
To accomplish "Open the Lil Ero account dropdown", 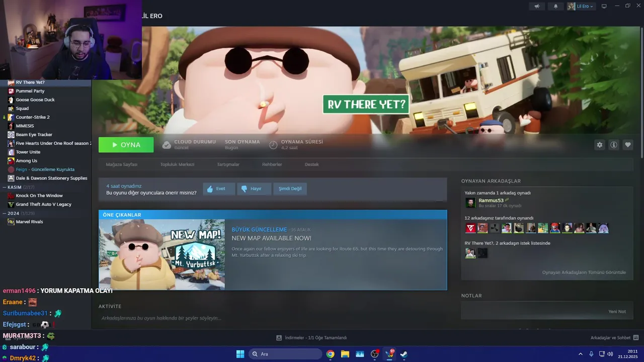I will pyautogui.click(x=581, y=6).
